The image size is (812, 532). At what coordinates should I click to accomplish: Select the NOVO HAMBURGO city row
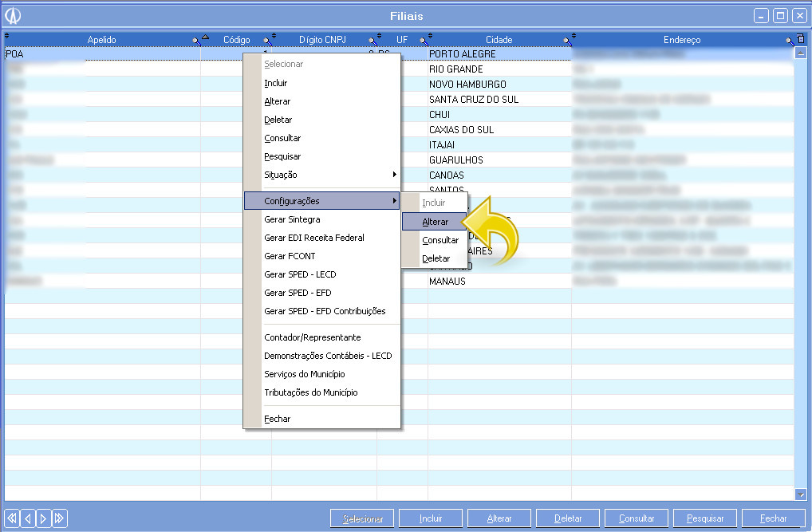(x=467, y=85)
